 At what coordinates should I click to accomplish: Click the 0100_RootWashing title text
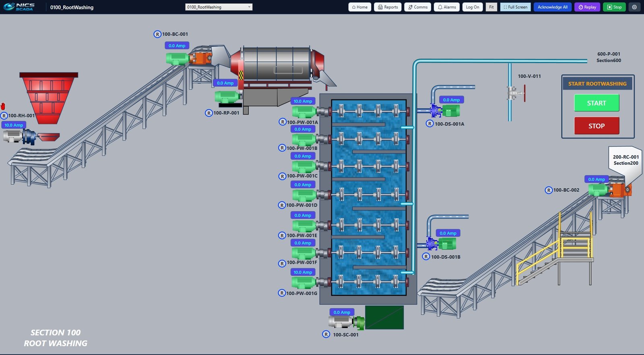click(72, 7)
